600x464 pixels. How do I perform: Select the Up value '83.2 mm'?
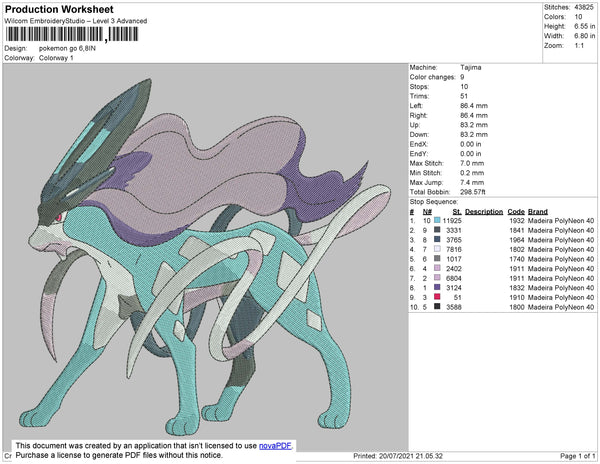(x=474, y=125)
